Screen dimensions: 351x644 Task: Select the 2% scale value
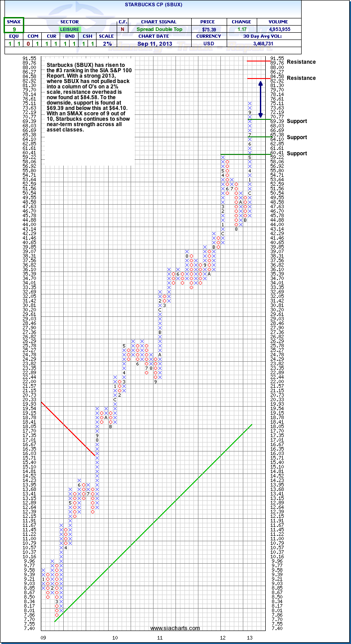coord(106,44)
